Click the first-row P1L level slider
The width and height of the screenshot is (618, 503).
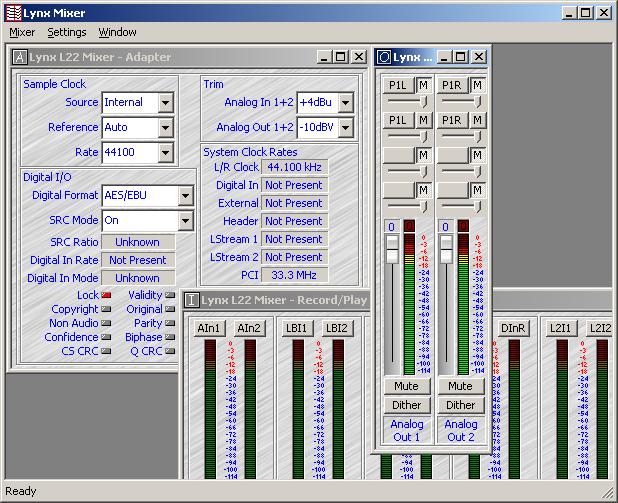pyautogui.click(x=424, y=102)
